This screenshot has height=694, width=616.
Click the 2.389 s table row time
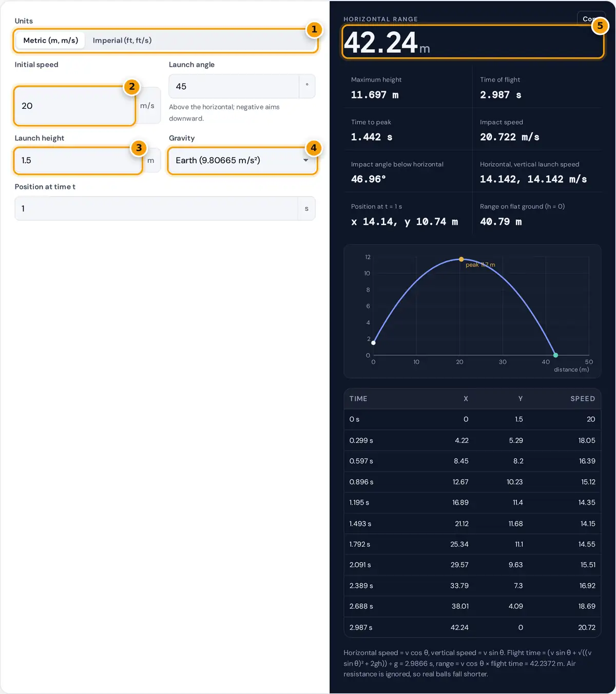(361, 586)
